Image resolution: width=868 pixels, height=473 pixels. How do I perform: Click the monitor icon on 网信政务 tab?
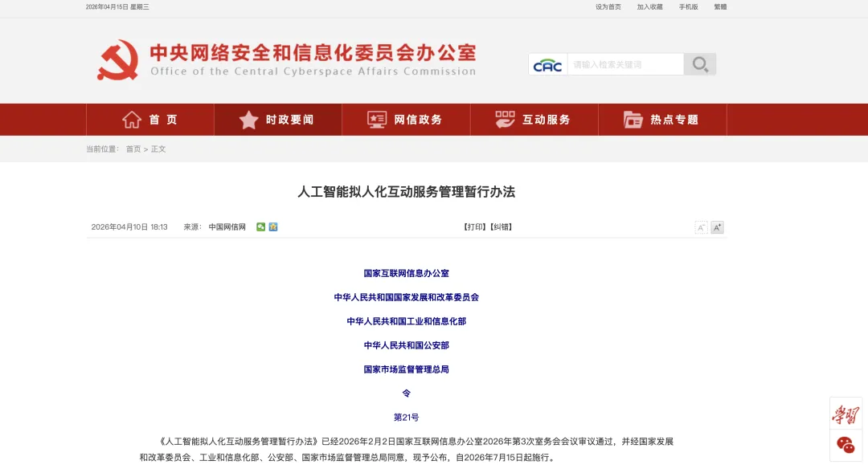tap(377, 120)
